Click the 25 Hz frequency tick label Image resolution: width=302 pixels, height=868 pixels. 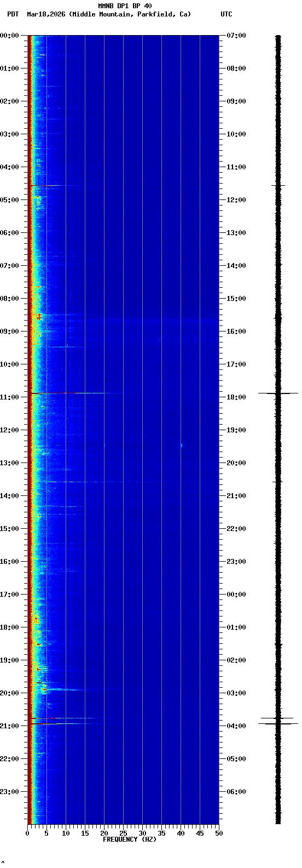[123, 833]
